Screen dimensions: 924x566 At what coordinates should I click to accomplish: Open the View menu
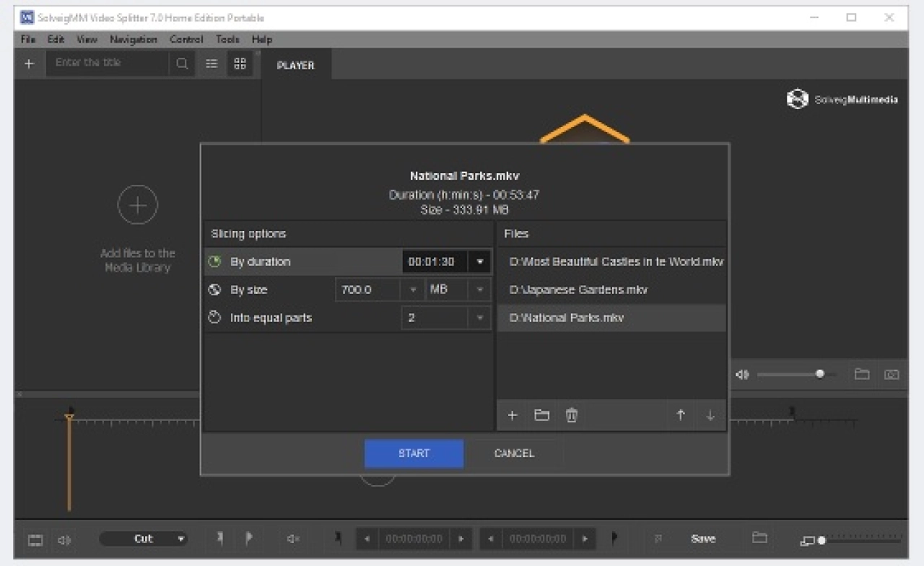[87, 39]
